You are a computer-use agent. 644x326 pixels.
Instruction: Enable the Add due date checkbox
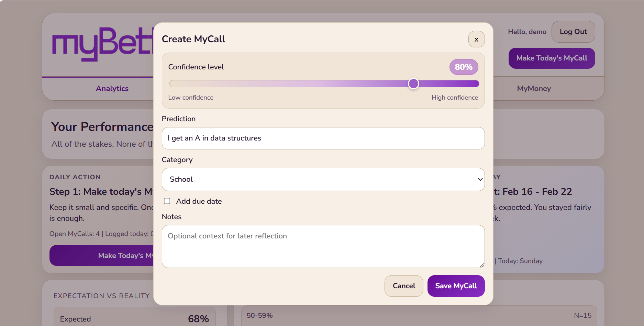pos(167,201)
